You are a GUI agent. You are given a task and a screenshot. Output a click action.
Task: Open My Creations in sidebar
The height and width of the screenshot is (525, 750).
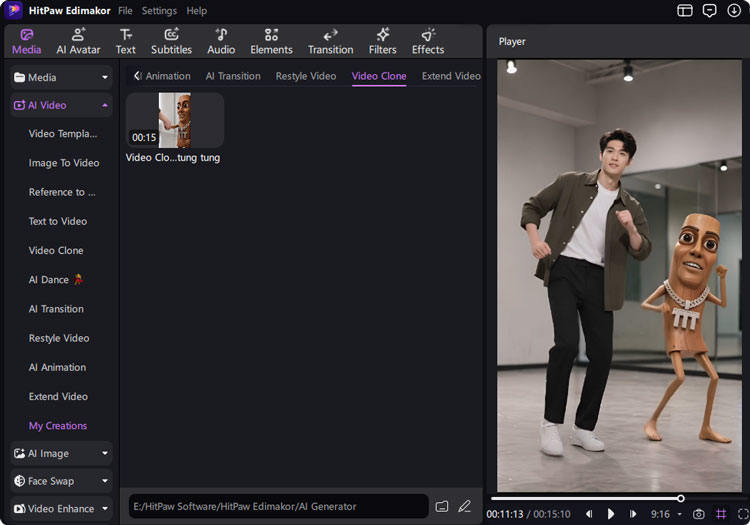point(58,426)
